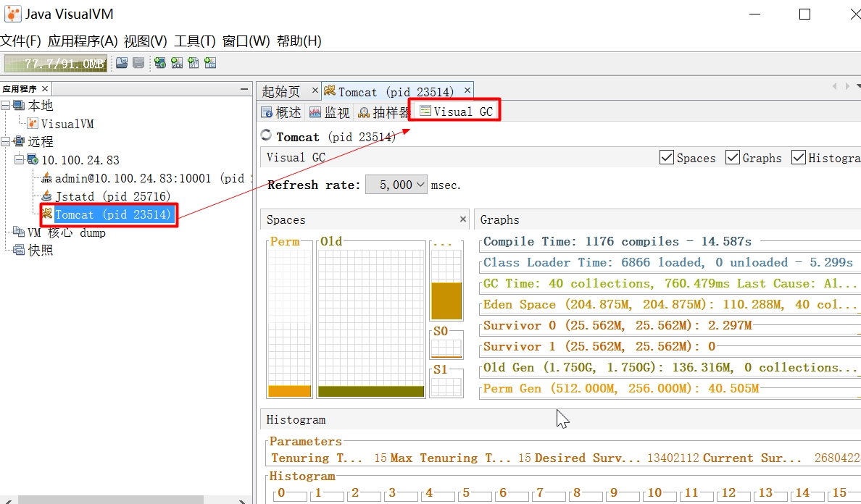This screenshot has height=504, width=861.
Task: Select the Jstatd Java cup icon
Action: point(46,196)
